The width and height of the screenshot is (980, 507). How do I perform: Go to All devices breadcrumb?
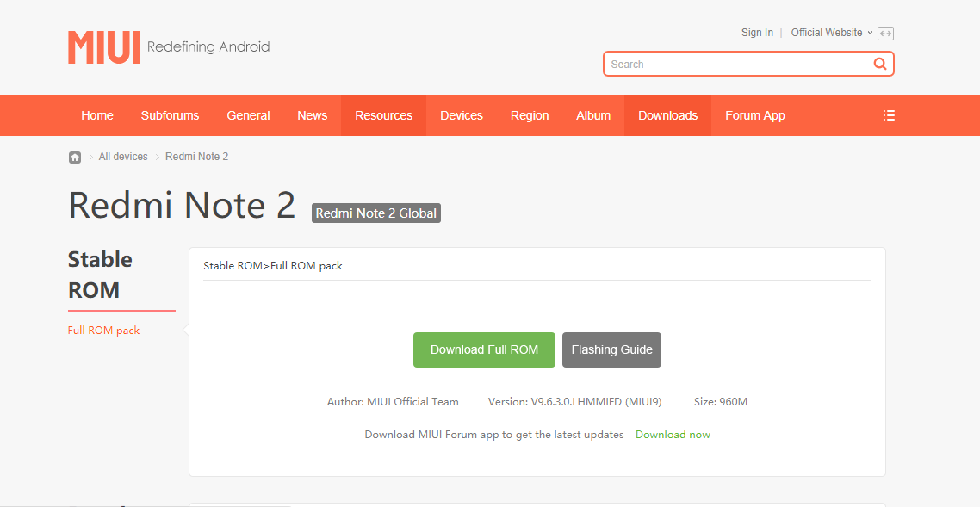(x=123, y=157)
